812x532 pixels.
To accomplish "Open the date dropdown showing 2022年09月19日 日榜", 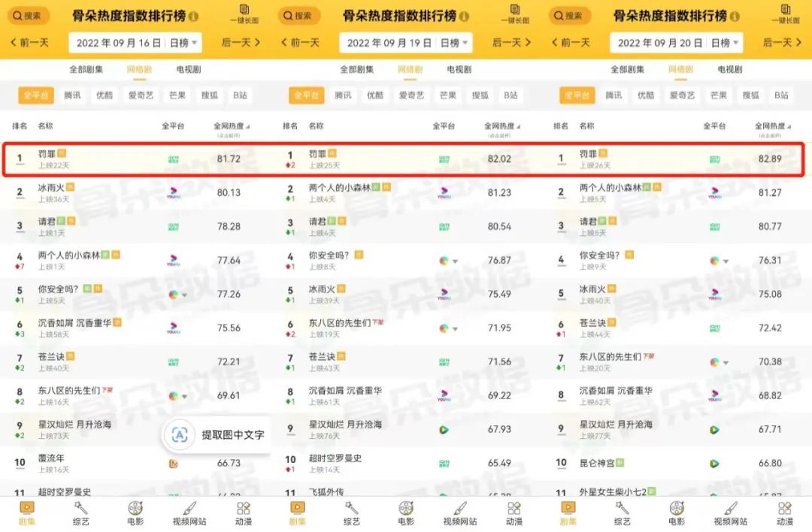I will (405, 43).
